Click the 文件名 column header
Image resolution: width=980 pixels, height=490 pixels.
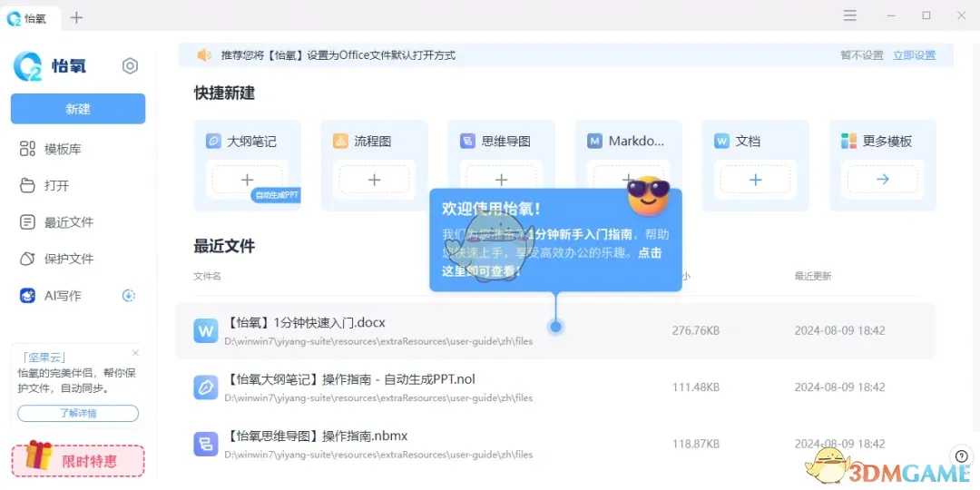207,276
